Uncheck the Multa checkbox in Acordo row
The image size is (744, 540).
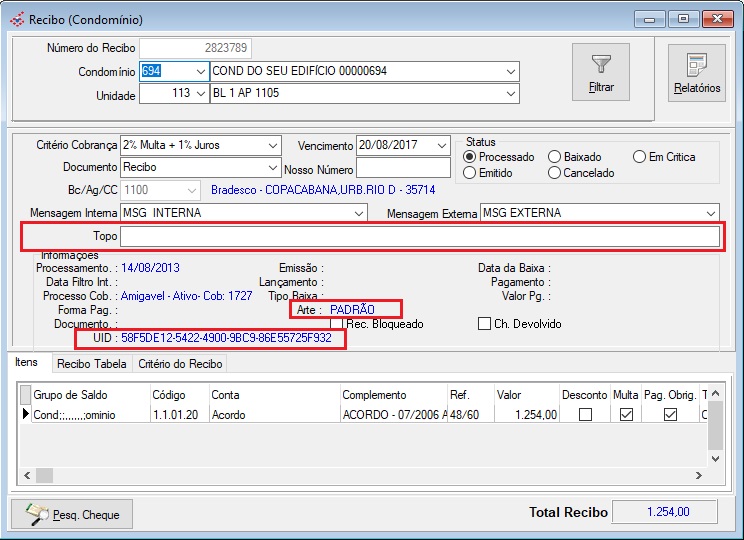626,414
